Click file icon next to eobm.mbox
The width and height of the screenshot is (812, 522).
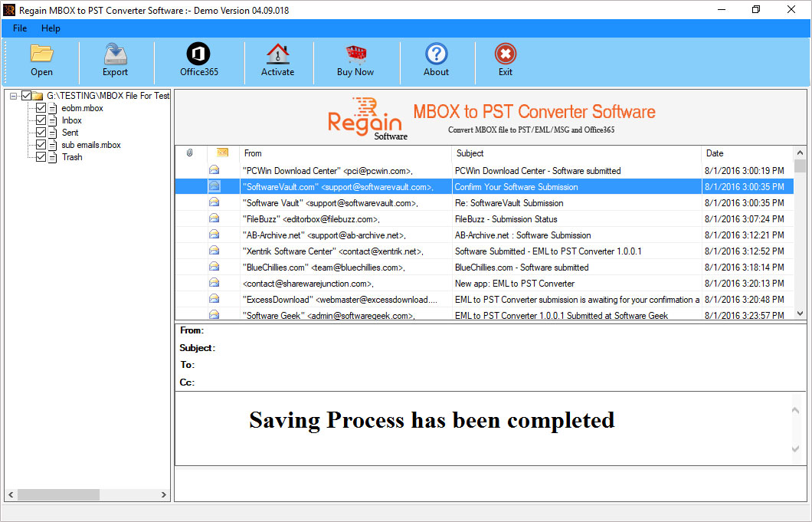tap(53, 108)
